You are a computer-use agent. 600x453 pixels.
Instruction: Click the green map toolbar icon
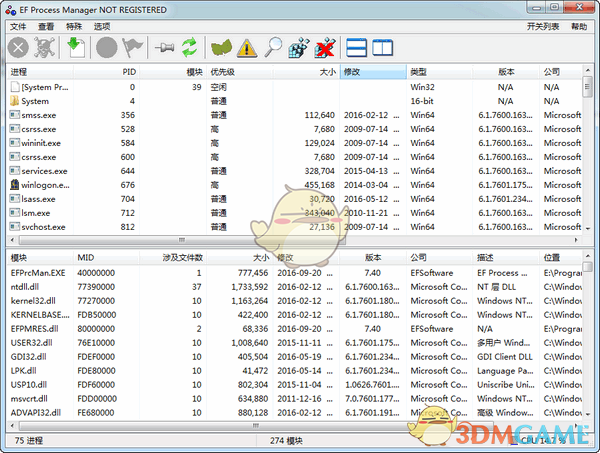pos(222,48)
